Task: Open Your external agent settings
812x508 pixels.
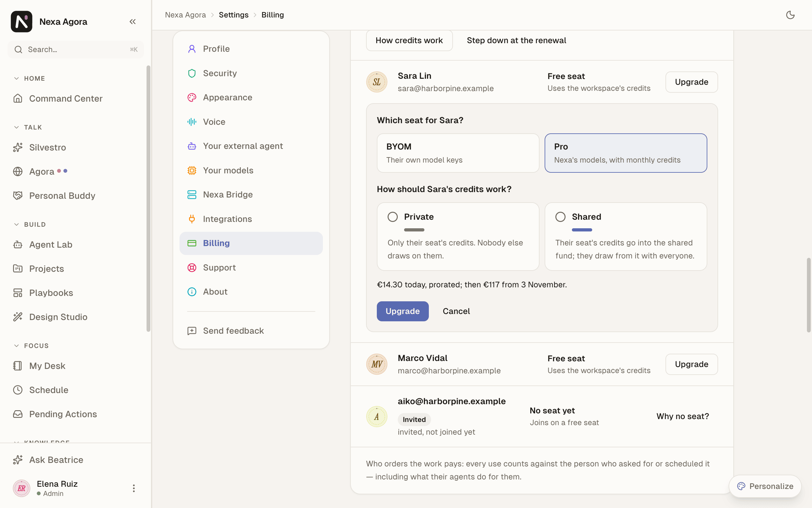Action: [251, 146]
